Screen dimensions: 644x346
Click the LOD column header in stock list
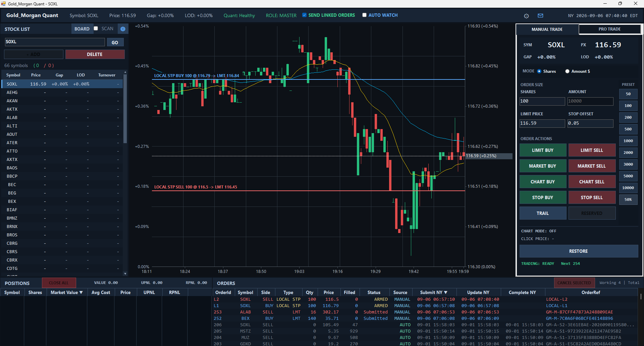tap(80, 75)
